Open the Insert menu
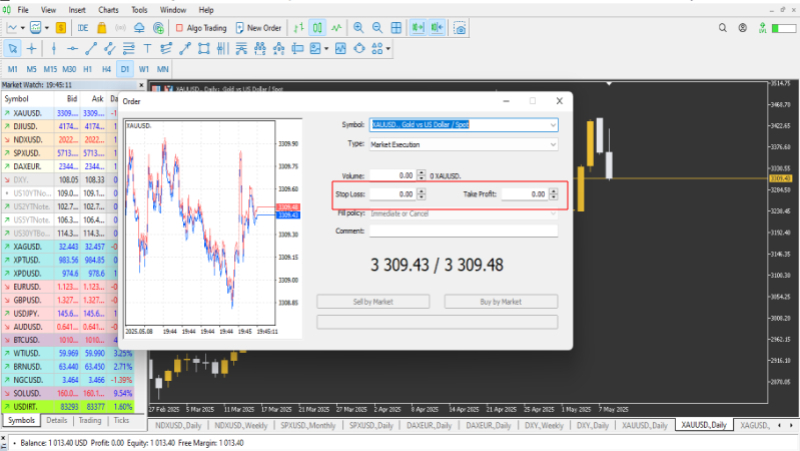Image resolution: width=800 pixels, height=451 pixels. (x=77, y=10)
